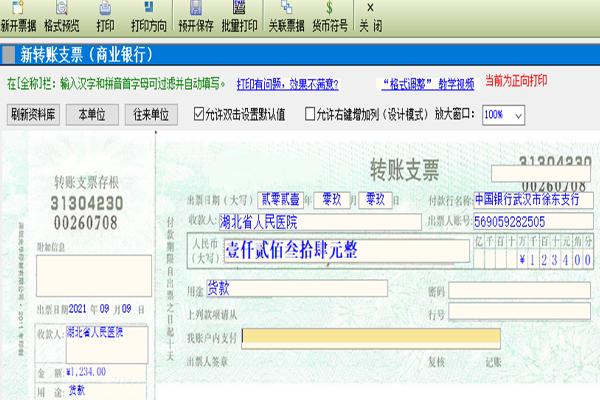Click the cheque's 收款人 field 湖北省人民医院
The height and width of the screenshot is (400, 600).
tap(320, 222)
